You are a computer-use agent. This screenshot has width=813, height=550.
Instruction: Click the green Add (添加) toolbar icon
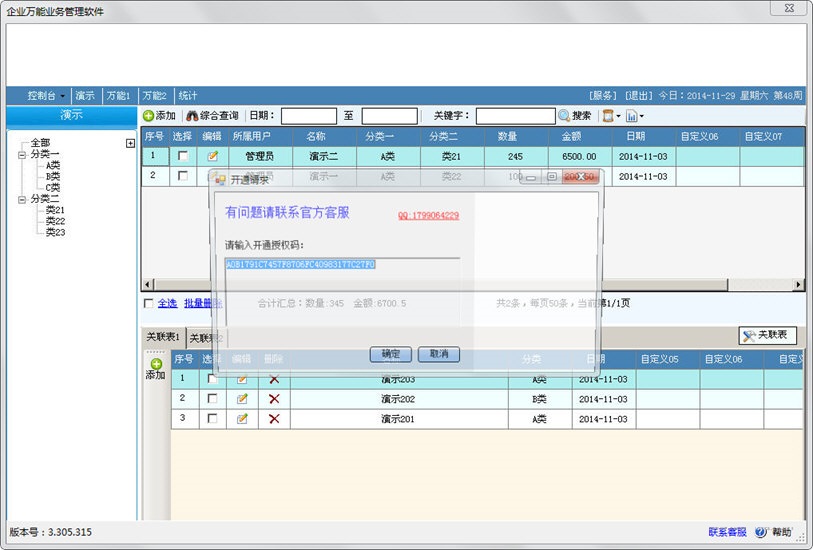[148, 116]
